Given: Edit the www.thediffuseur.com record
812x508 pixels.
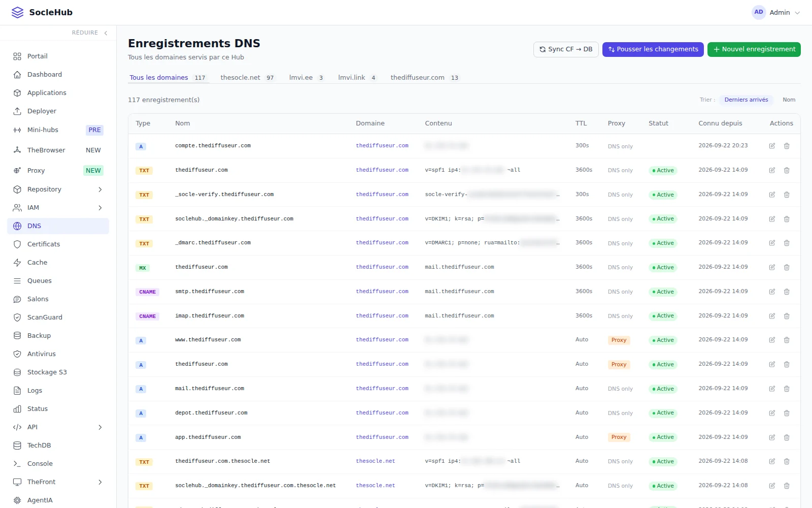Looking at the screenshot, I should (x=772, y=340).
